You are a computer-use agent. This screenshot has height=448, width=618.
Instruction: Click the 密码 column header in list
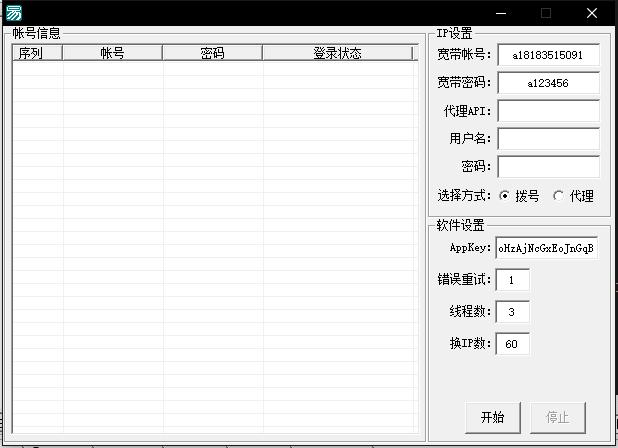[212, 53]
